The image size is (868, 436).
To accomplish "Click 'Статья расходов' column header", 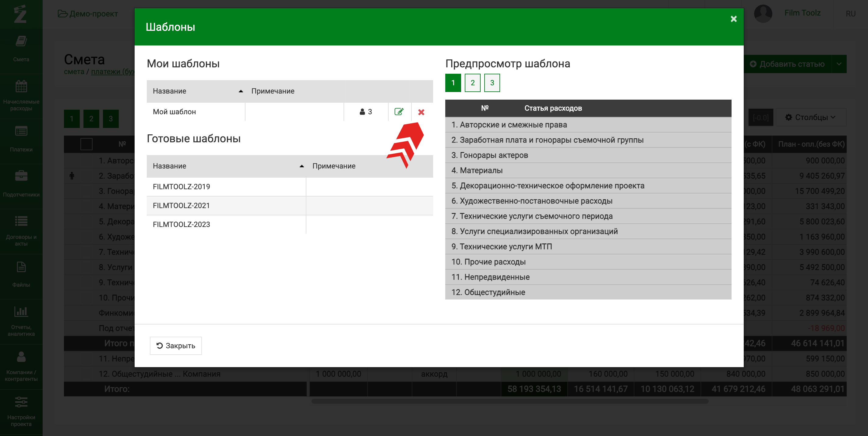I will coord(553,108).
